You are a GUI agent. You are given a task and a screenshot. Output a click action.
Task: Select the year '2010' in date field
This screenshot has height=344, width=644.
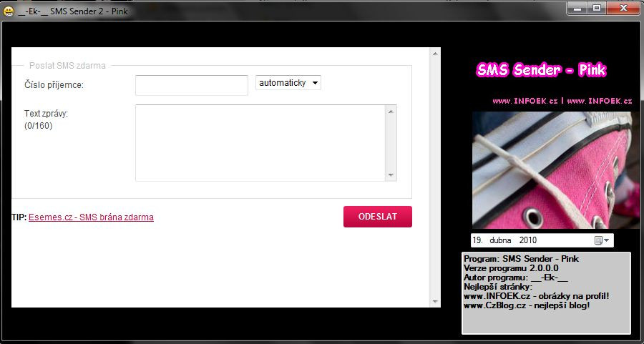click(528, 240)
